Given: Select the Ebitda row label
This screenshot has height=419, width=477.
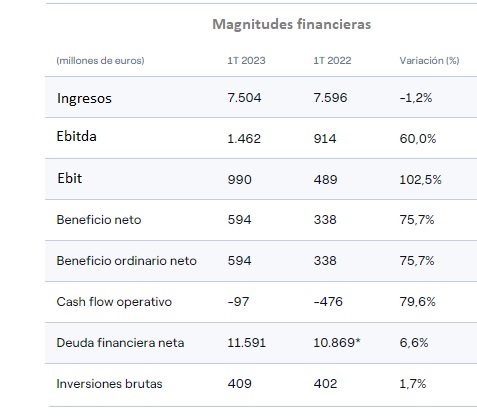Looking at the screenshot, I should coord(77,136).
